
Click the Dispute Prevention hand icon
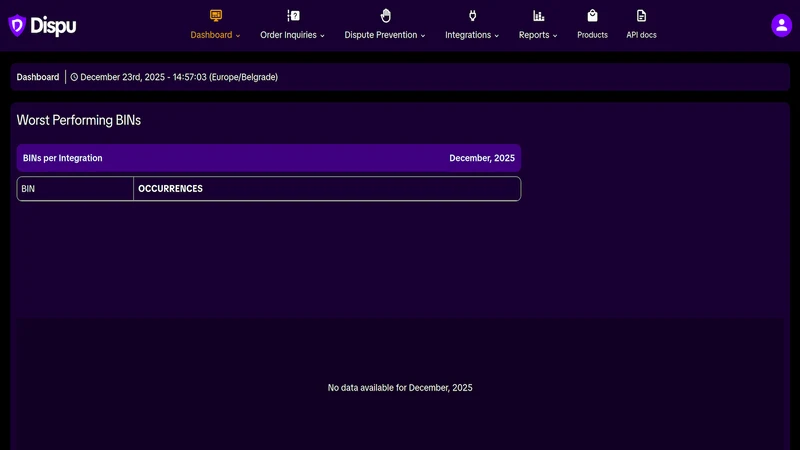pos(386,16)
